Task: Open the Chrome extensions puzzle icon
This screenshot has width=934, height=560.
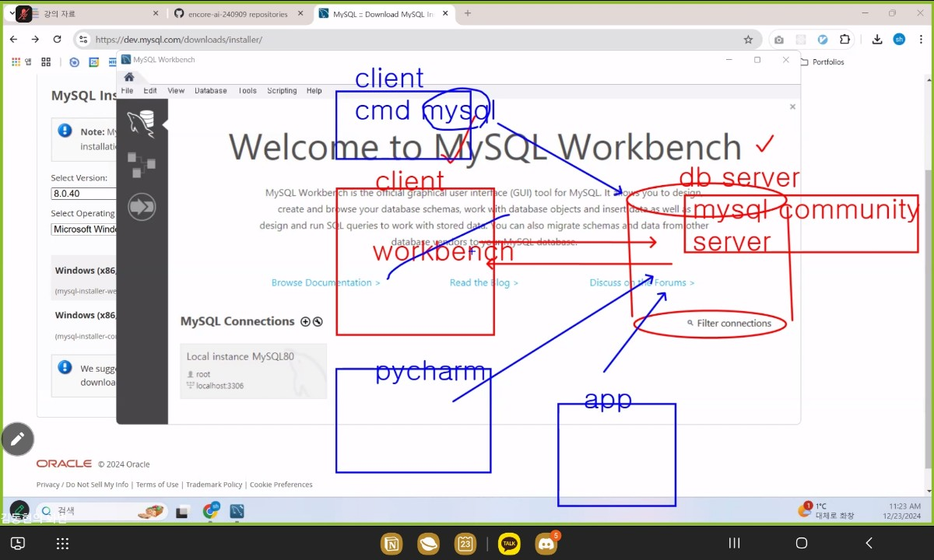Action: (845, 40)
